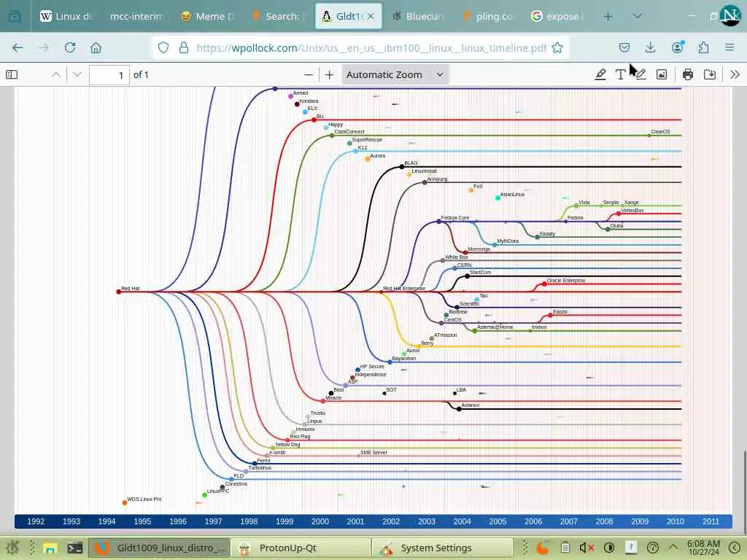Switch to the Linux di Wikipedia tab

point(66,16)
